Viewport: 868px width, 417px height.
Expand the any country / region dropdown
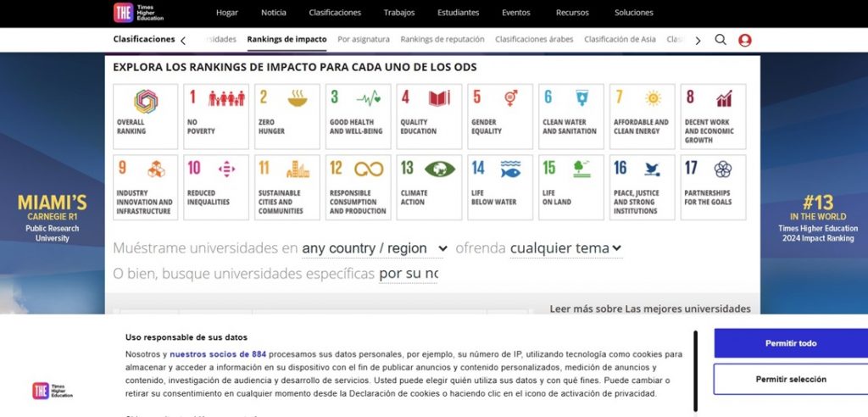pos(374,248)
